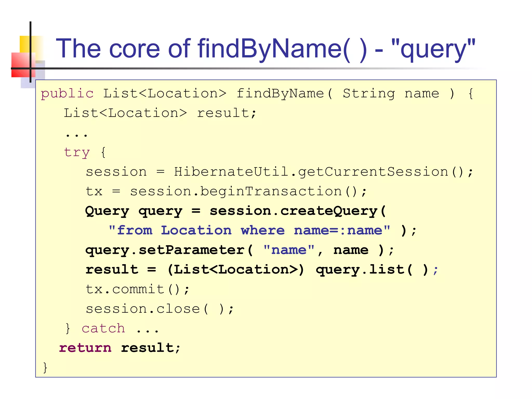The width and height of the screenshot is (532, 399).
Task: Click the bold 'session.createQuery(' text
Action: pos(298,211)
